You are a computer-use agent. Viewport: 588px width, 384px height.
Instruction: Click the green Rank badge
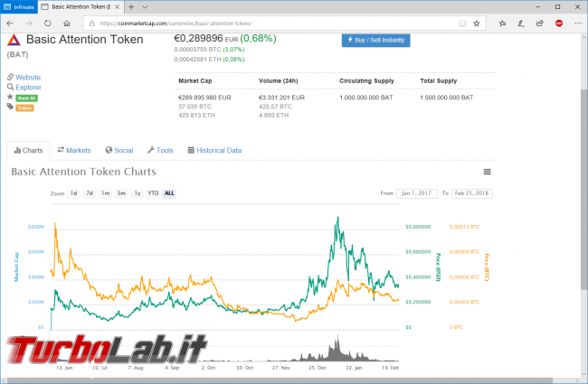(26, 98)
